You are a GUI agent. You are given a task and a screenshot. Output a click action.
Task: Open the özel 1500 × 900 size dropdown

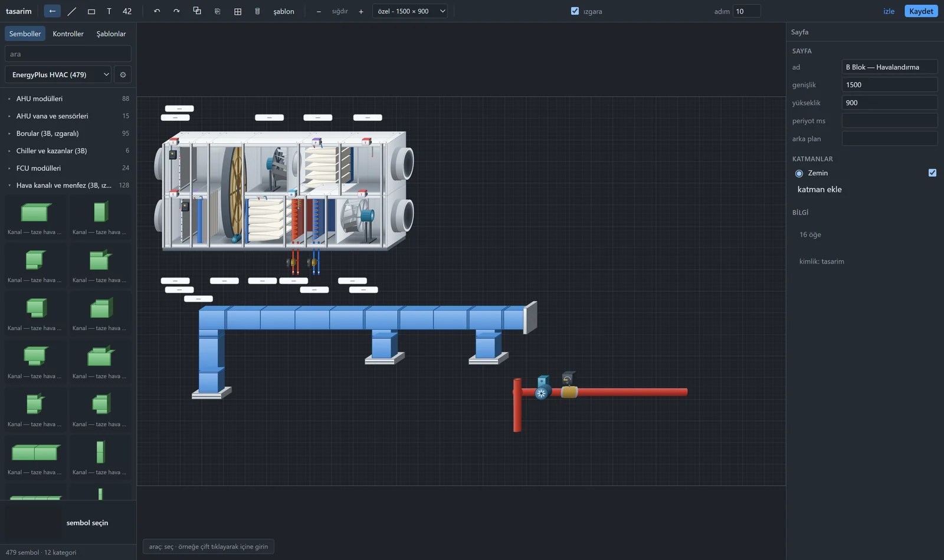410,11
